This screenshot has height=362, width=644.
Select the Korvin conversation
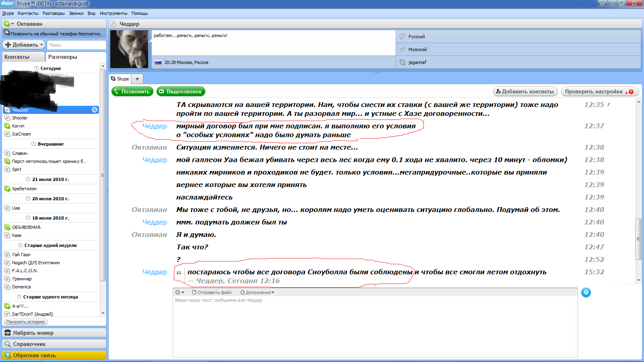pos(51,126)
